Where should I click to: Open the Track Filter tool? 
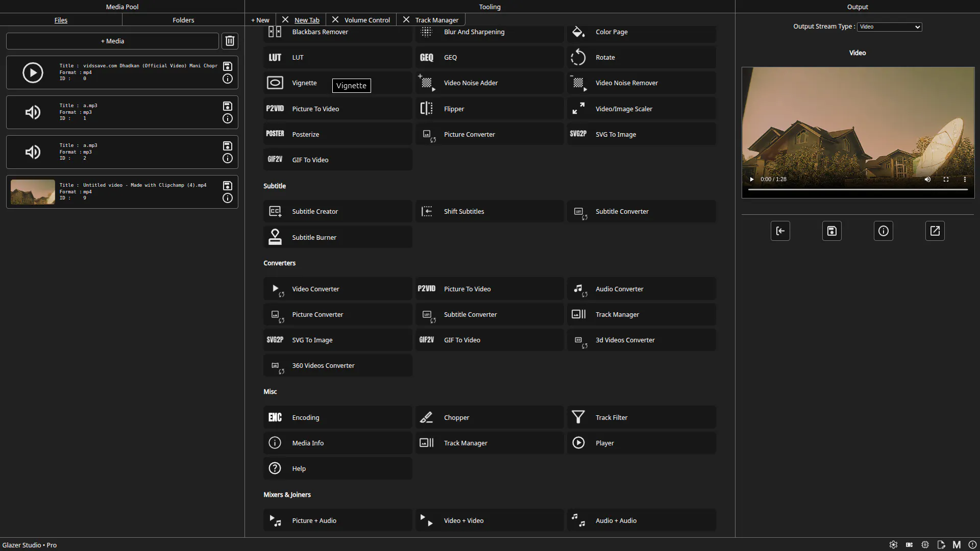[x=641, y=417]
